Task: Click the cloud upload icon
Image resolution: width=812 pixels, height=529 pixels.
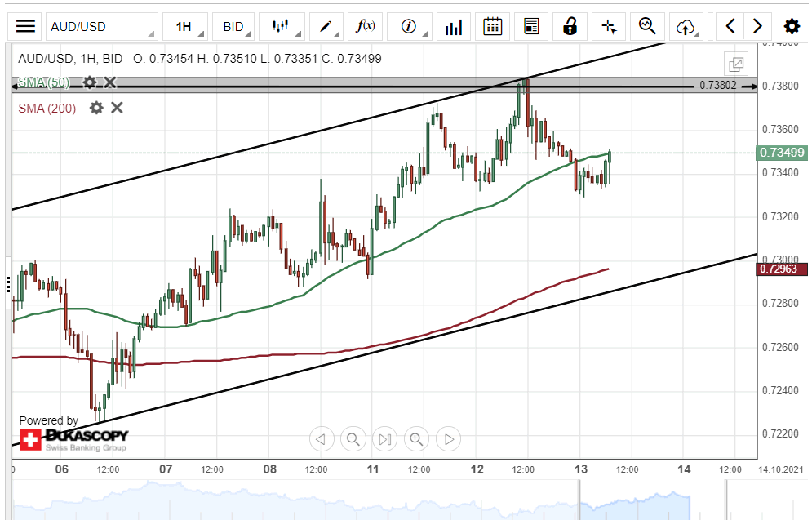Action: coord(686,26)
